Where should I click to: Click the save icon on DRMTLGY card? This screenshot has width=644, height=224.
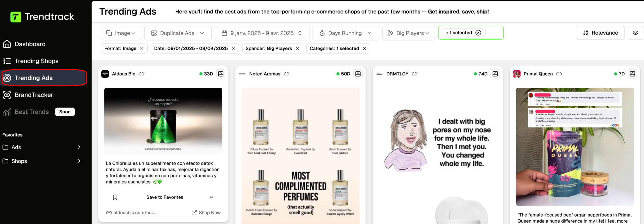point(495,74)
